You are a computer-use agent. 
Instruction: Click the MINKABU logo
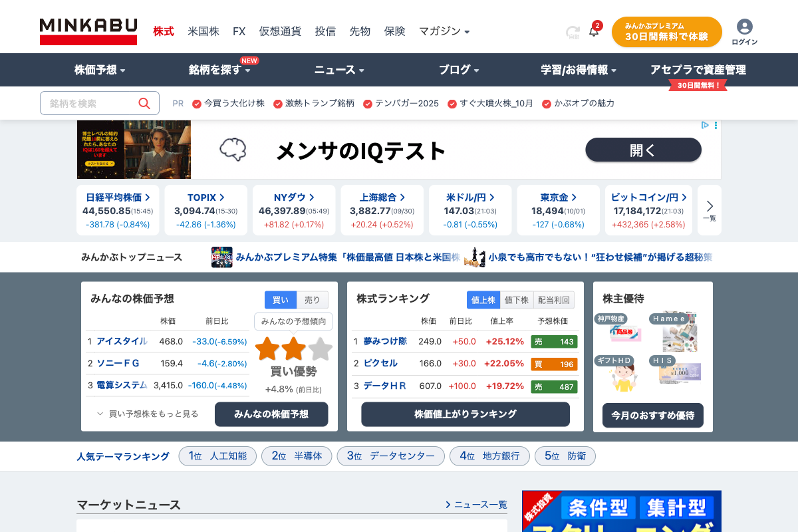[88, 31]
